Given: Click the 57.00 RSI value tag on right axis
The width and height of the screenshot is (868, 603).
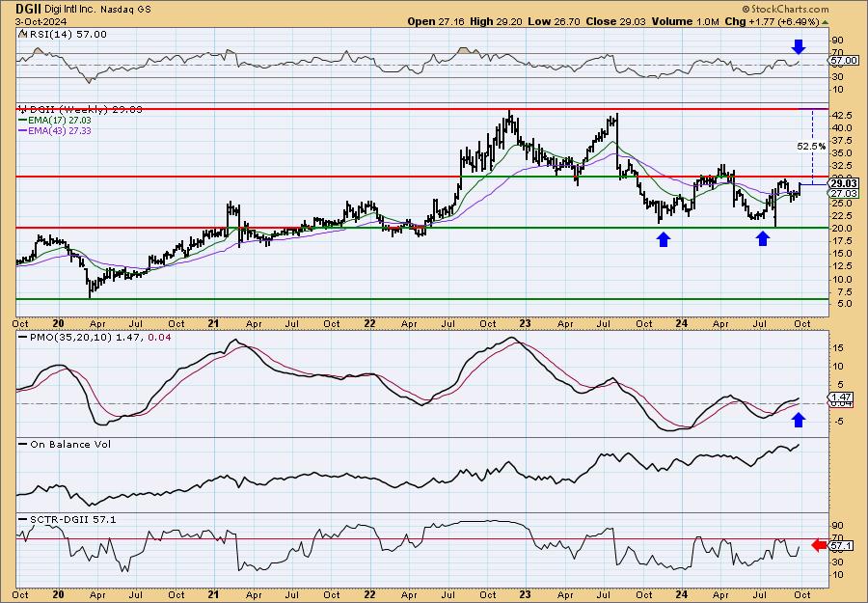Looking at the screenshot, I should [844, 60].
